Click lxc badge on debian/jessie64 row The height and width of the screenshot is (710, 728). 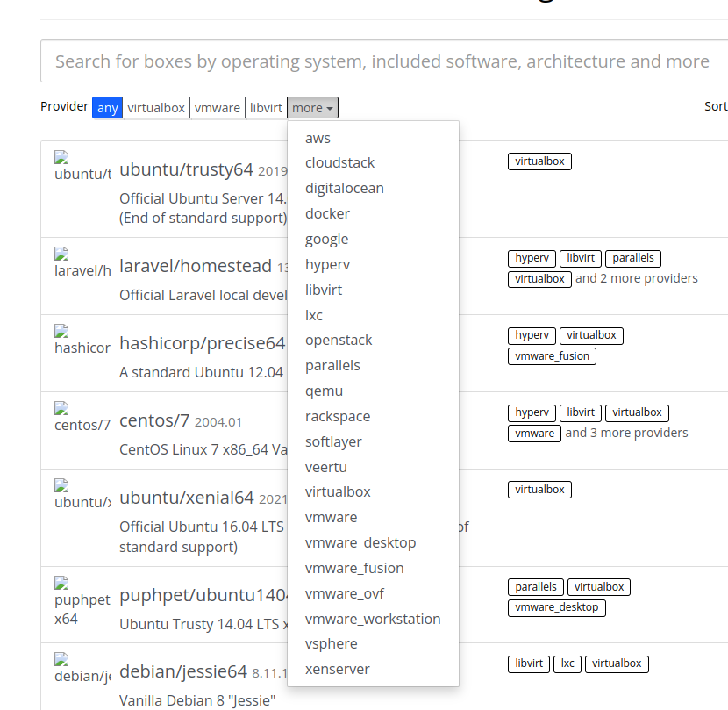tap(567, 663)
